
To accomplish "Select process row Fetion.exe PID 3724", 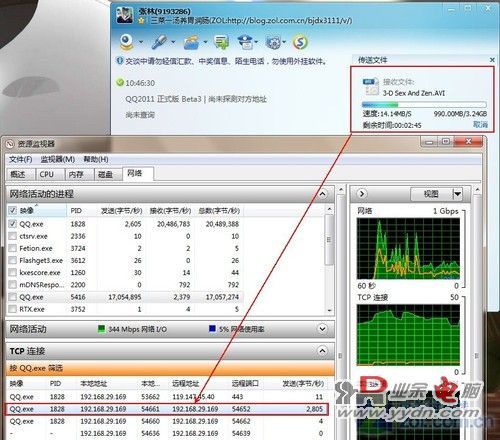I will pyautogui.click(x=125, y=248).
